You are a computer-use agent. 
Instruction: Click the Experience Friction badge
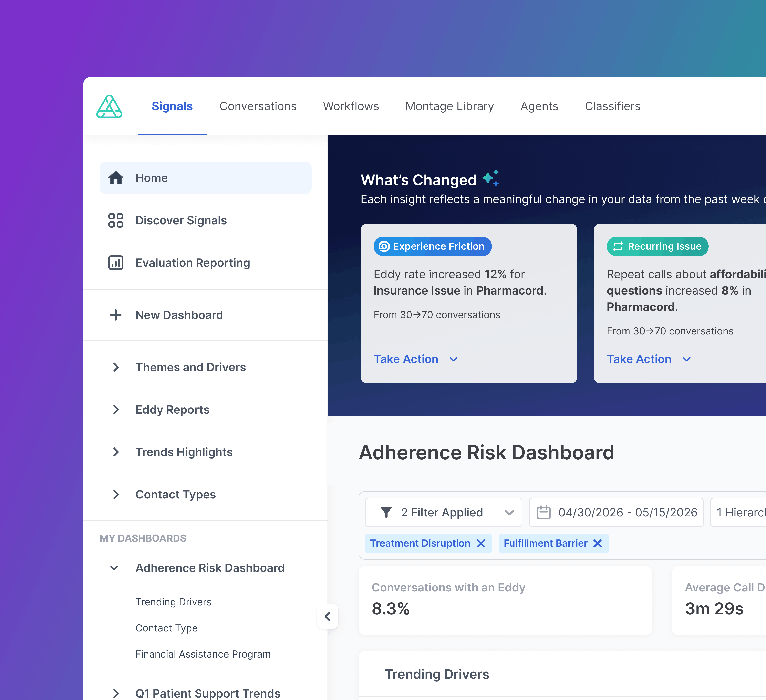pos(433,247)
